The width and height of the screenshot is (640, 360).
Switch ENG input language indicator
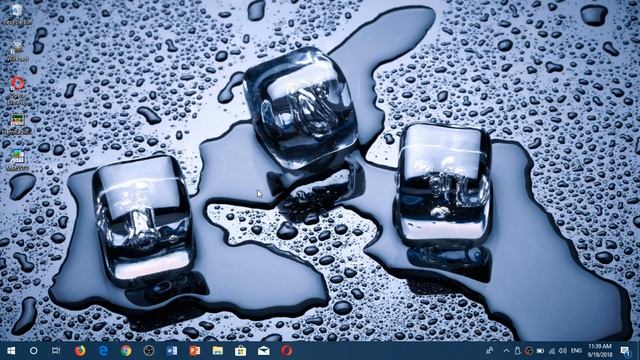point(576,351)
